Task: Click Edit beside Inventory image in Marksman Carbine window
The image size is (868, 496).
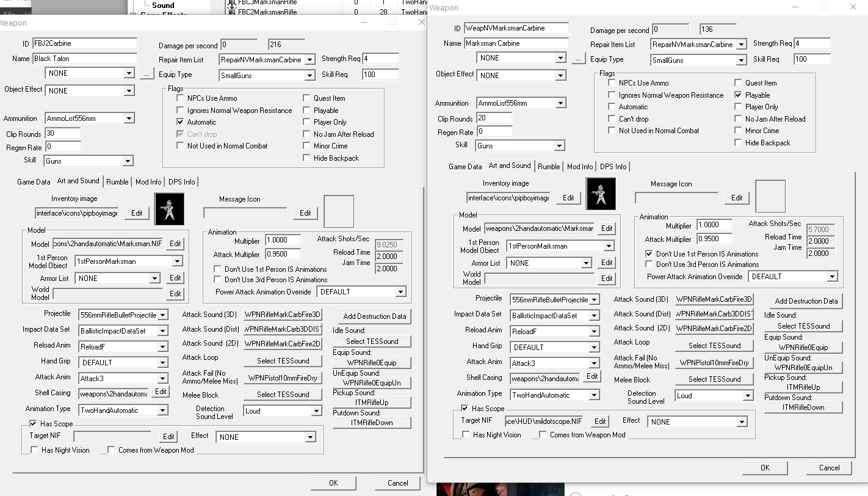Action: pos(568,198)
